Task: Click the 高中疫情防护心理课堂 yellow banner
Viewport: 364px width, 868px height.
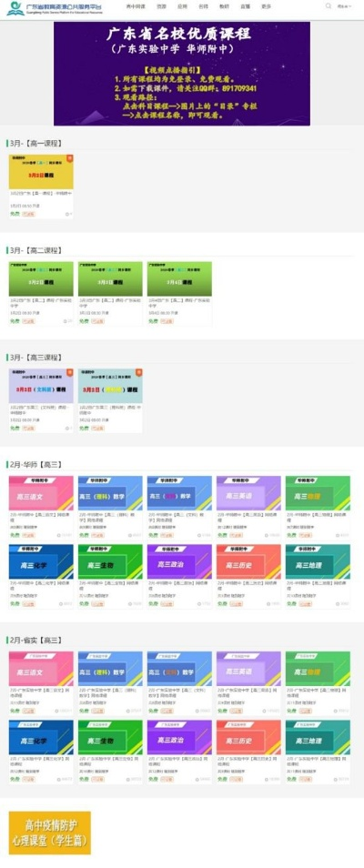Action: (50, 833)
